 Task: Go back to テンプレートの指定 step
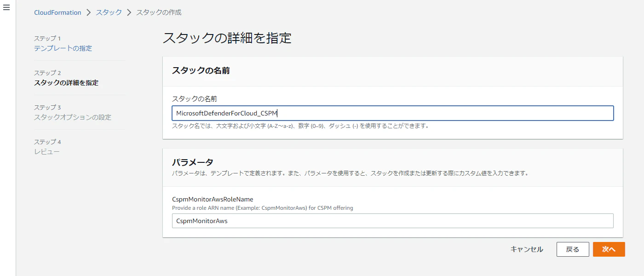click(63, 48)
